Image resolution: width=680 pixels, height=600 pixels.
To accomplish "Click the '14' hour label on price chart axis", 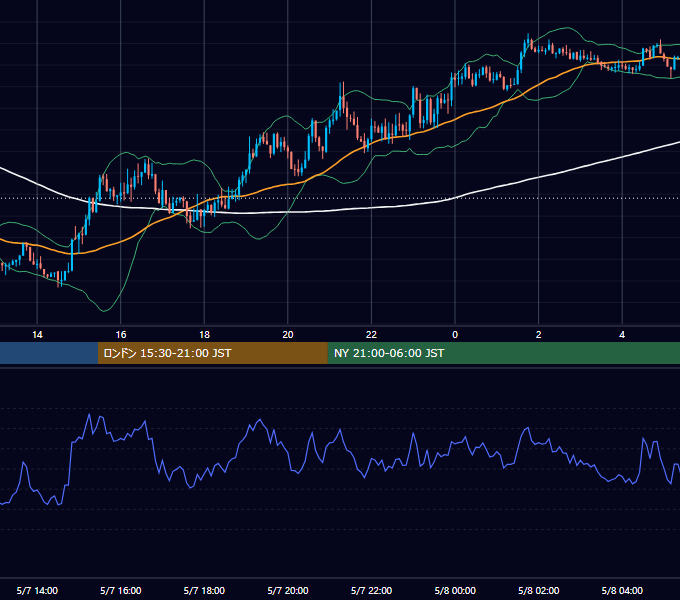I will coord(37,335).
